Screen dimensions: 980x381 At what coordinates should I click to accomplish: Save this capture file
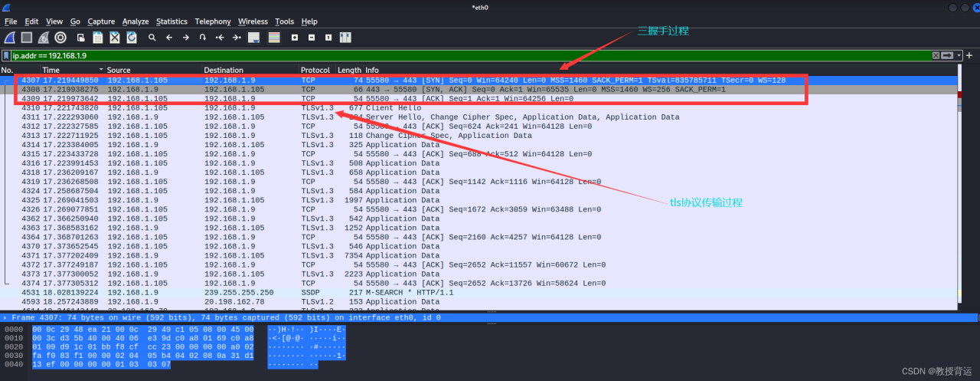(97, 37)
